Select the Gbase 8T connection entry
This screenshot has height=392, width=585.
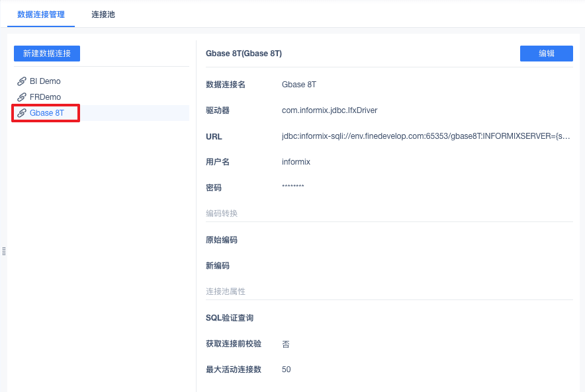coord(47,113)
